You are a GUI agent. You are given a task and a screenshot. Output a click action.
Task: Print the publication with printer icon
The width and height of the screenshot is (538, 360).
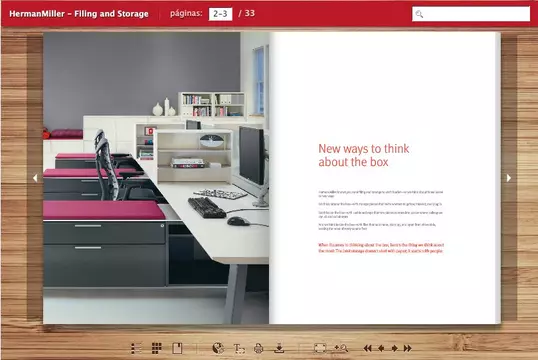[259, 348]
